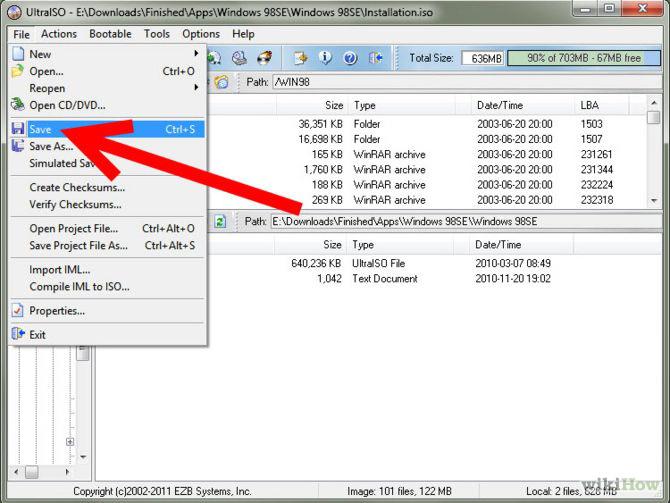670x503 pixels.
Task: Click the /WIN98 image path field
Action: tap(467, 82)
